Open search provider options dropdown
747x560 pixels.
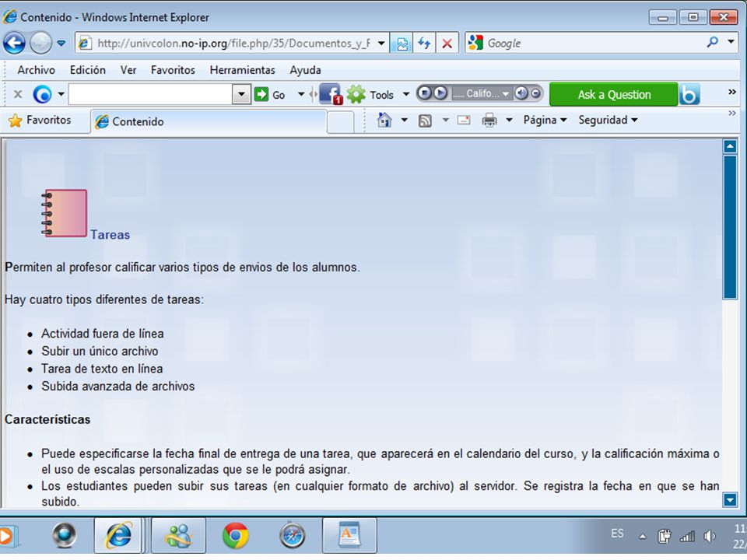pos(731,42)
